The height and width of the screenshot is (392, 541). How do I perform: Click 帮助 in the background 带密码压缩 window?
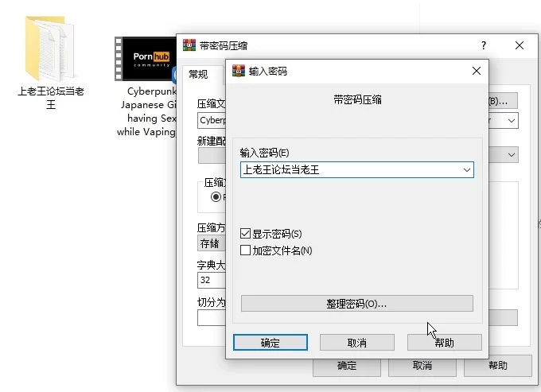[x=498, y=366]
